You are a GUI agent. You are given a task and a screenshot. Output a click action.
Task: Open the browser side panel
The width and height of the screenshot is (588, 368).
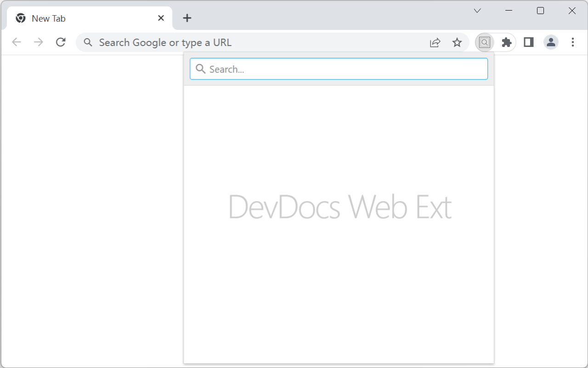[x=528, y=42]
